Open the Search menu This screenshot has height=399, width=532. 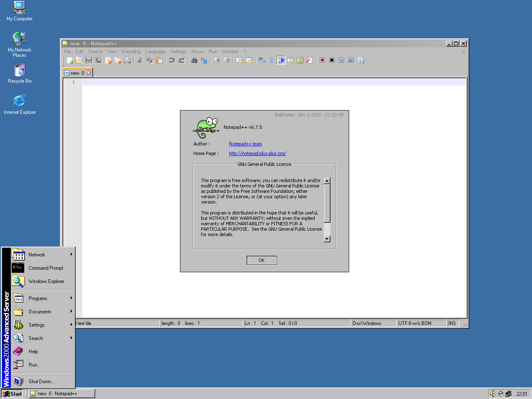click(95, 52)
